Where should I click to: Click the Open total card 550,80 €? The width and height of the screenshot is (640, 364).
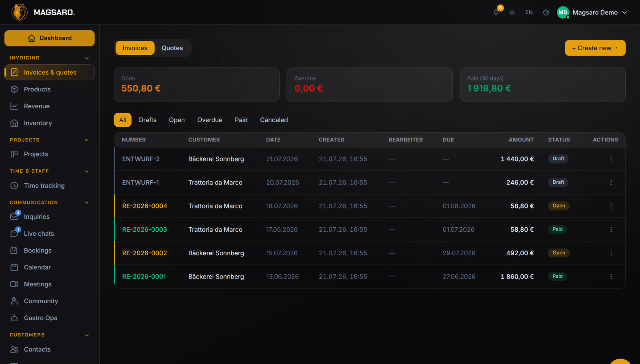click(196, 85)
